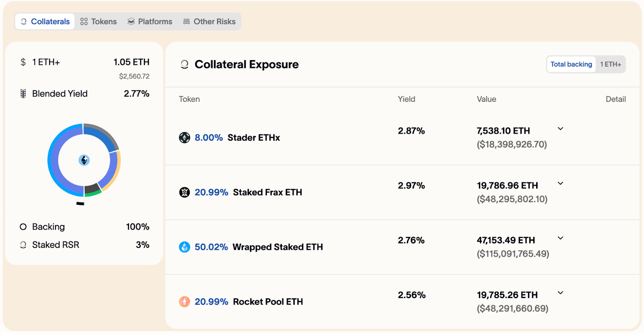Expand Stader ETHx row details
The image size is (644, 334).
coord(560,129)
